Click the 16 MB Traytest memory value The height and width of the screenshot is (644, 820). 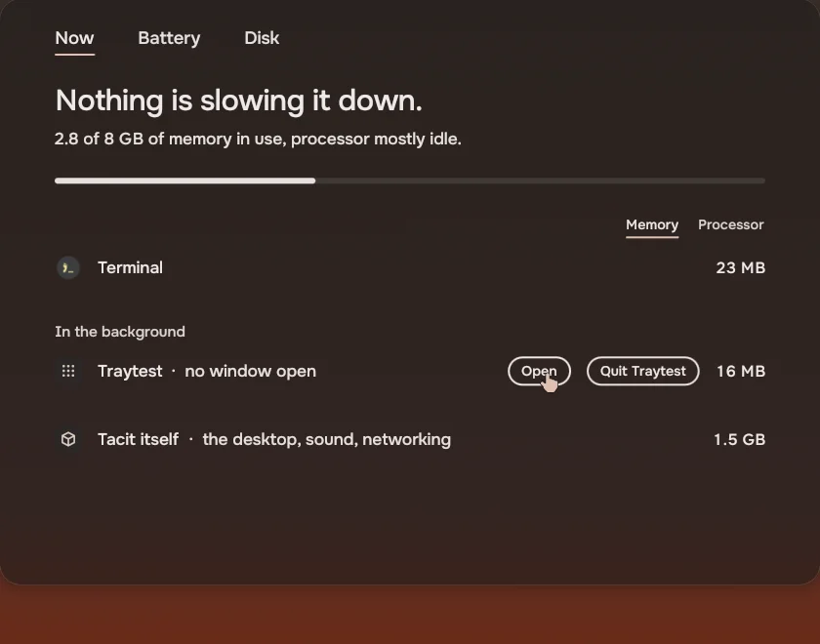741,371
